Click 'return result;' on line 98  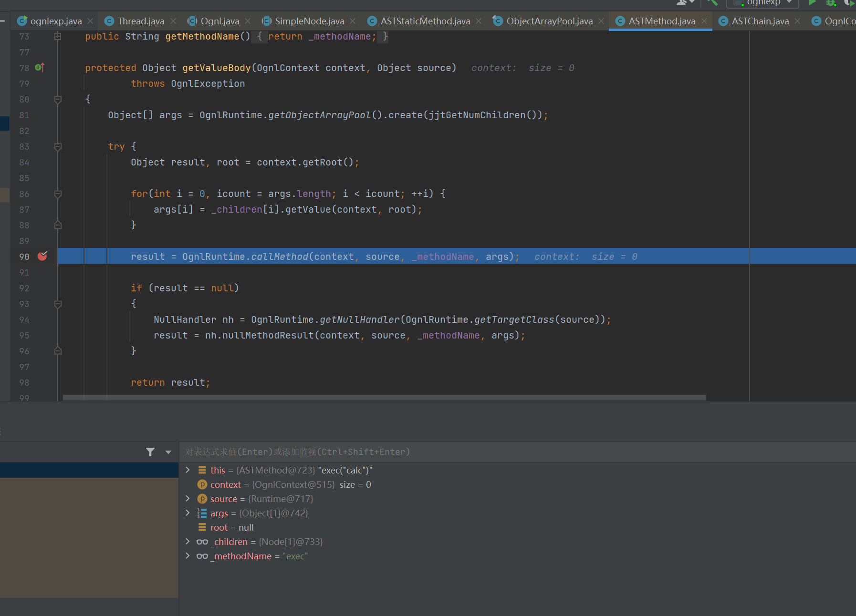171,382
